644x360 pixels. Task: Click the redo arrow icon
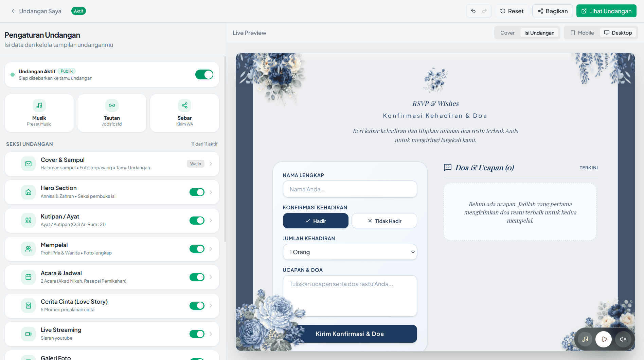[485, 11]
